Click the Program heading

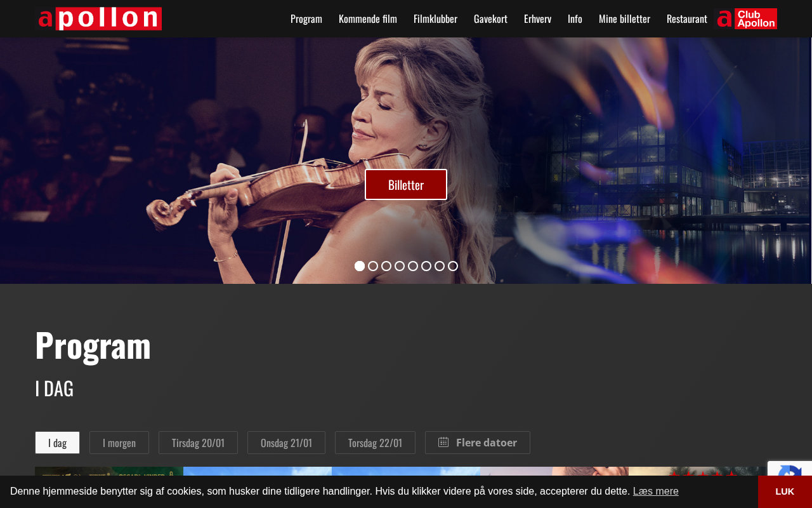coord(93,345)
